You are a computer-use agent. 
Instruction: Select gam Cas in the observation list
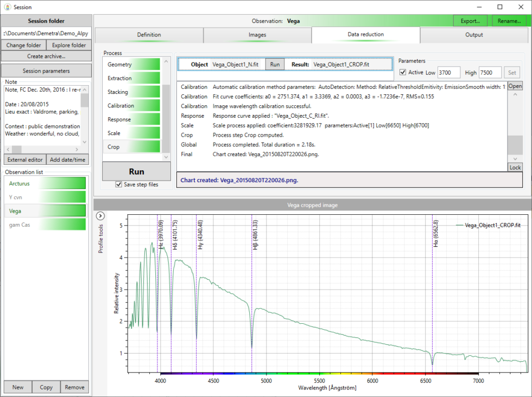[45, 224]
